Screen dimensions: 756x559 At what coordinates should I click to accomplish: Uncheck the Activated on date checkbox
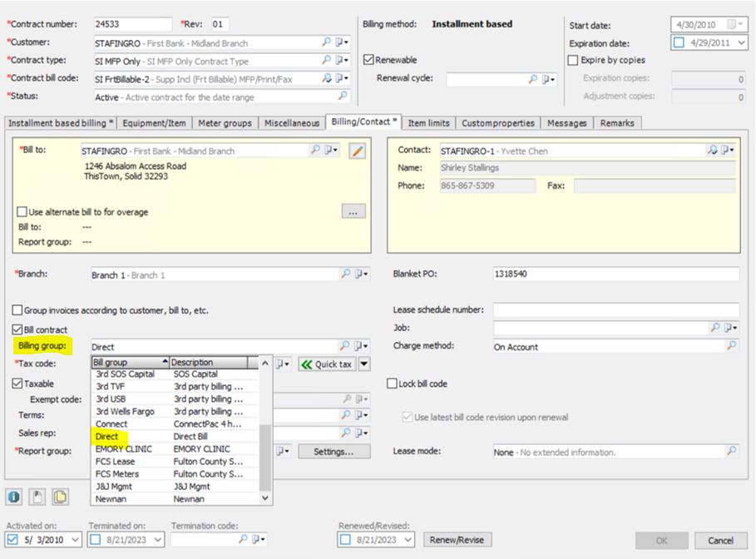12,540
